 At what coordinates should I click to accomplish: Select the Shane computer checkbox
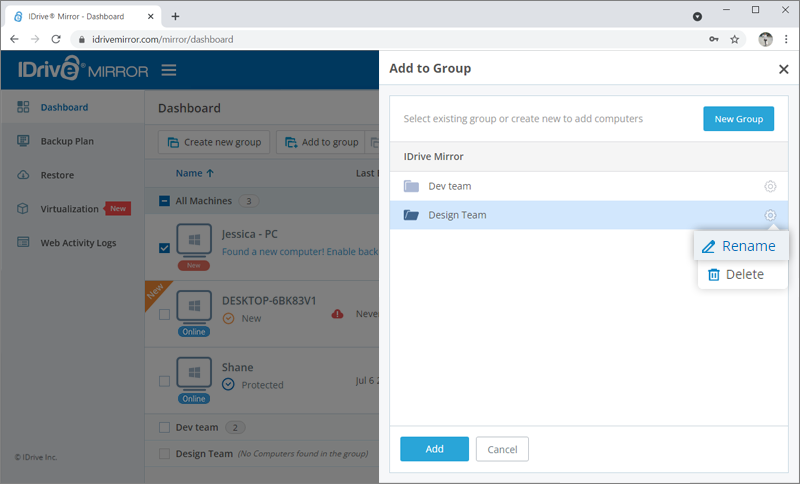[165, 381]
